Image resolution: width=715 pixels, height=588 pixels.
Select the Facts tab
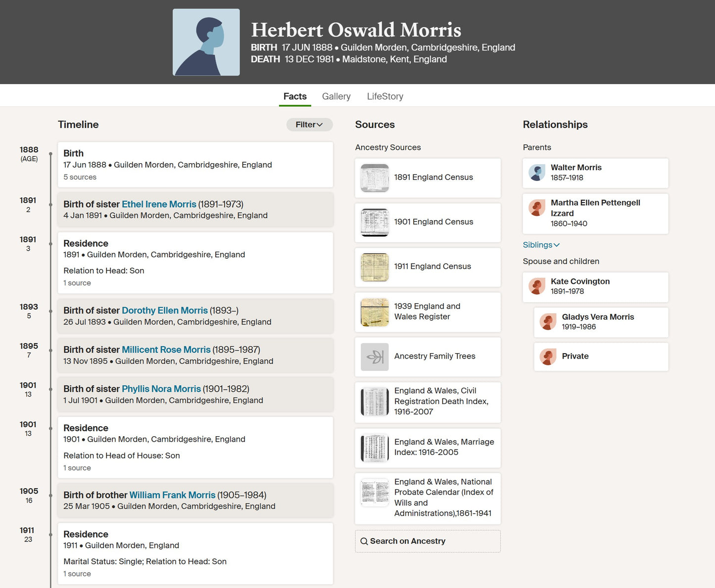(x=295, y=96)
